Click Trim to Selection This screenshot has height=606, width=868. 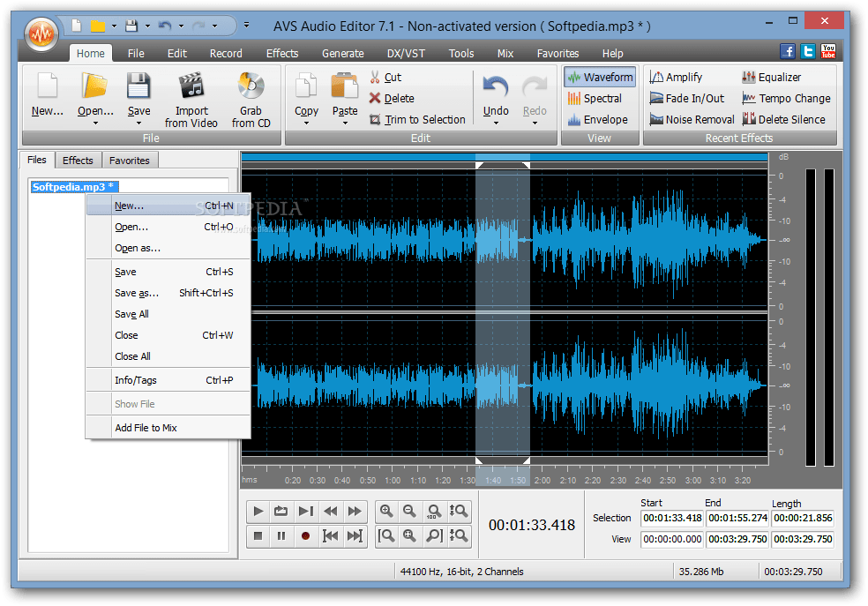click(x=417, y=120)
